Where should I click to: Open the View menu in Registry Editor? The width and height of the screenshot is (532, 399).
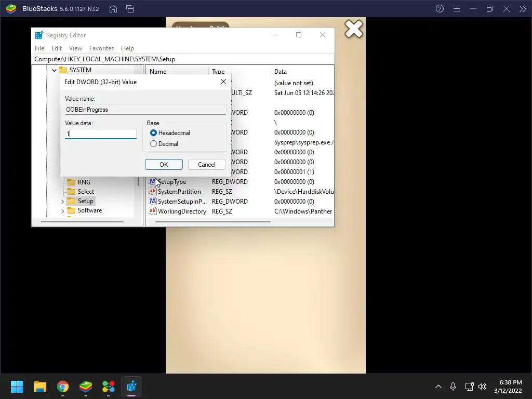(x=75, y=48)
